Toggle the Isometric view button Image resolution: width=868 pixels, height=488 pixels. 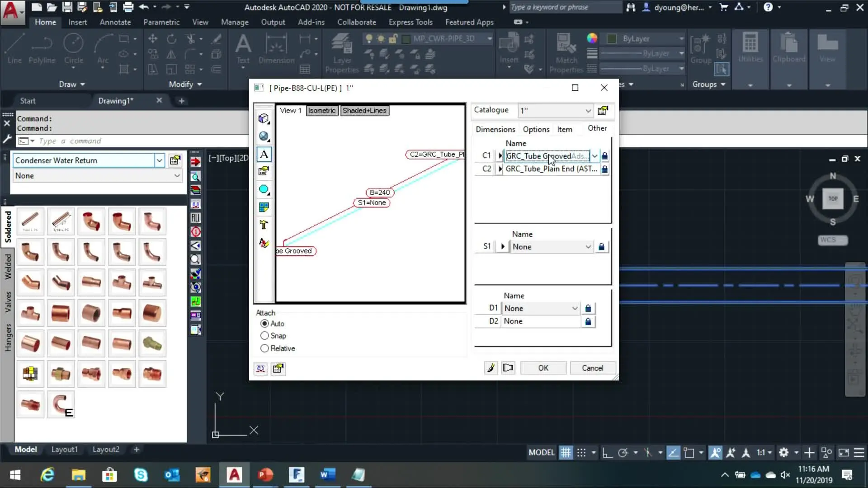point(322,111)
